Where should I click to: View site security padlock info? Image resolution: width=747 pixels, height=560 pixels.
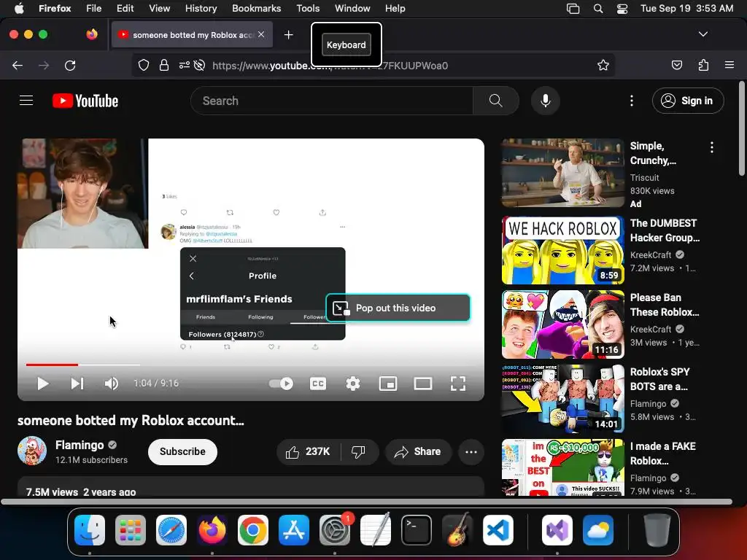pyautogui.click(x=164, y=65)
